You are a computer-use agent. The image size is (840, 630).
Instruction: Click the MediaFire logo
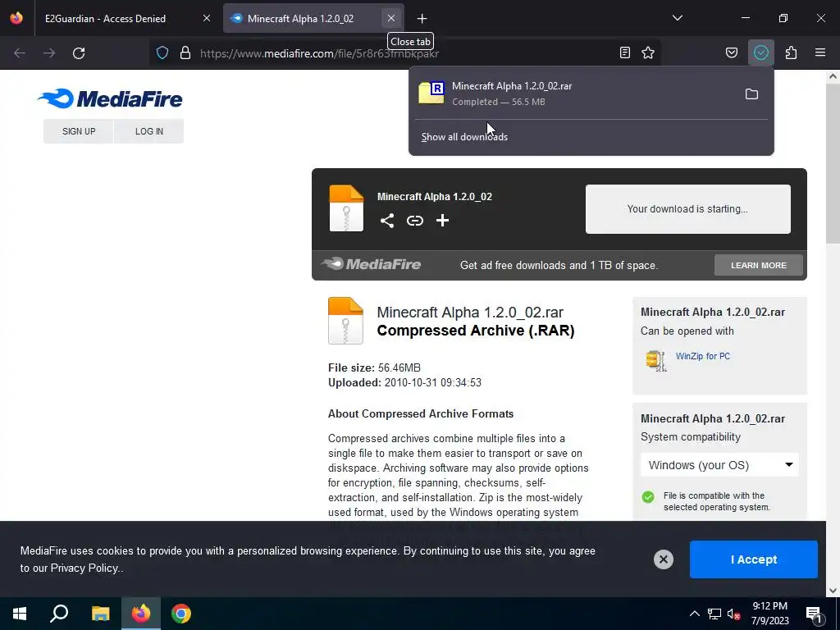pyautogui.click(x=110, y=98)
